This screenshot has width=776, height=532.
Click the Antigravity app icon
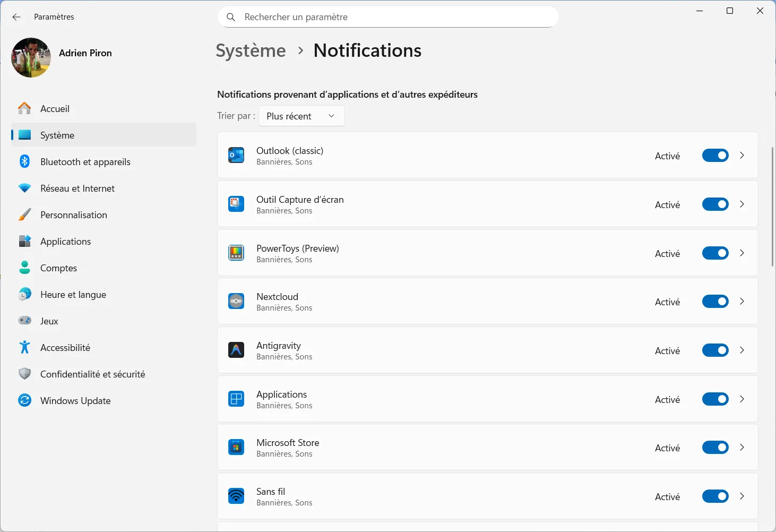point(236,350)
